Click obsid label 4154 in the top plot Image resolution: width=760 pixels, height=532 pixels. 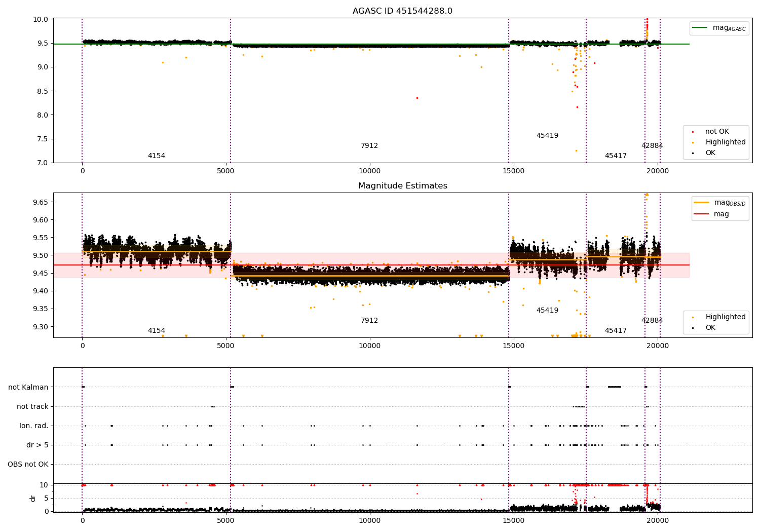click(x=157, y=156)
